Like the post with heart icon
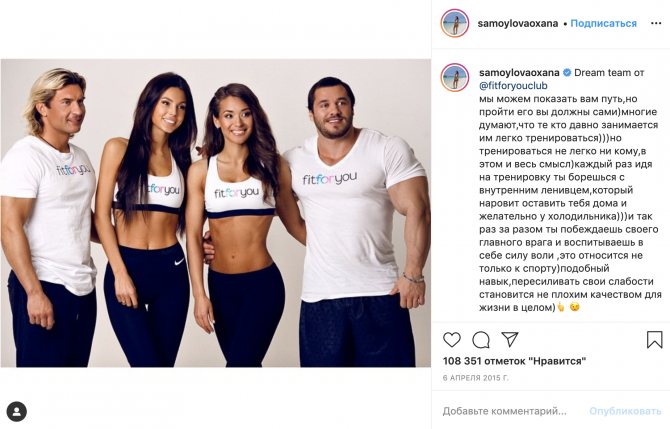 [452, 340]
